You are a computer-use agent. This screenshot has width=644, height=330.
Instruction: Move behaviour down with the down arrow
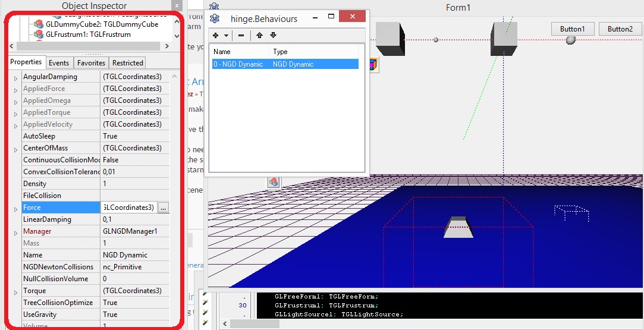tap(273, 36)
